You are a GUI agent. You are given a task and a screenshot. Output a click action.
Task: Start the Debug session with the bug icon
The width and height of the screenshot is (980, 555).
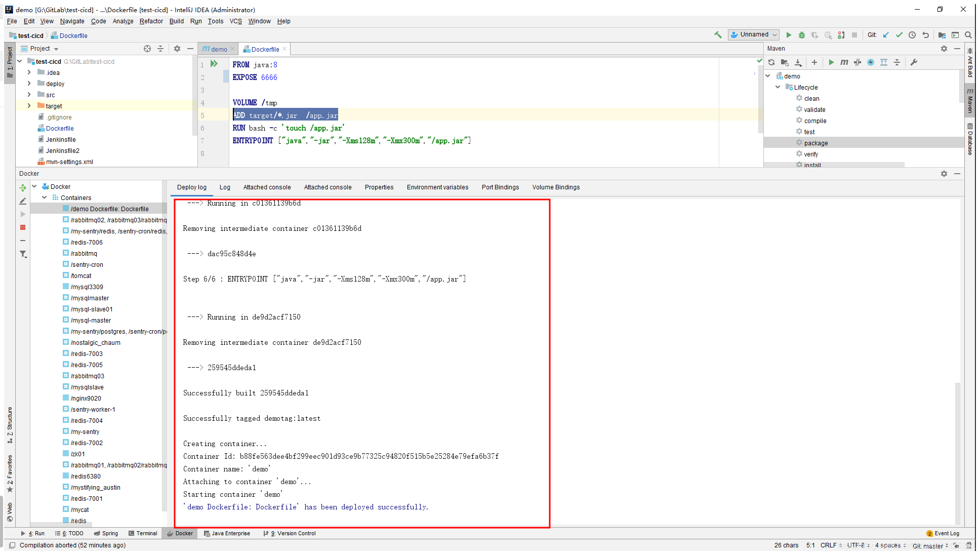click(x=802, y=35)
